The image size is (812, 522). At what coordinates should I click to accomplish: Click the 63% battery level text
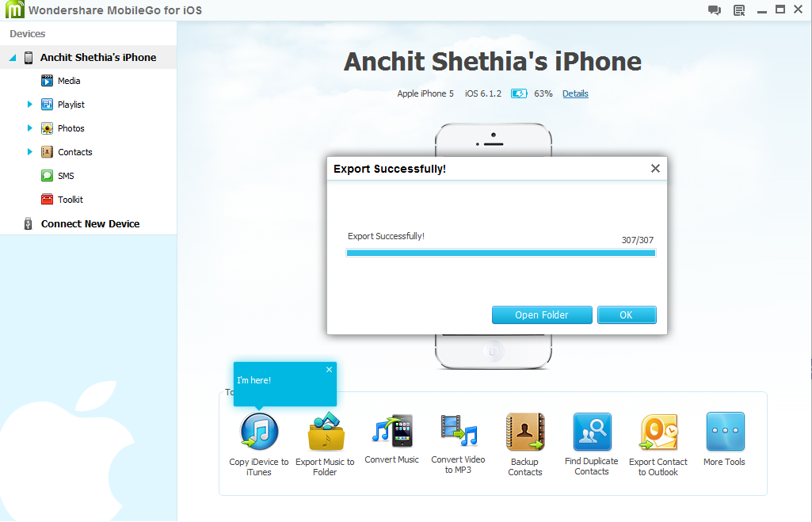543,93
